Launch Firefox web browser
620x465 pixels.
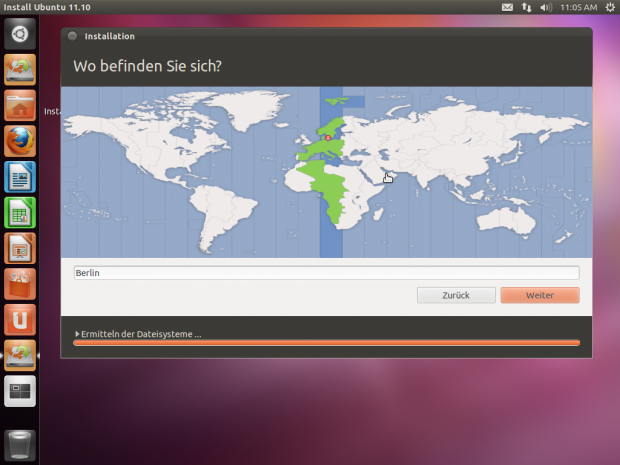[20, 141]
